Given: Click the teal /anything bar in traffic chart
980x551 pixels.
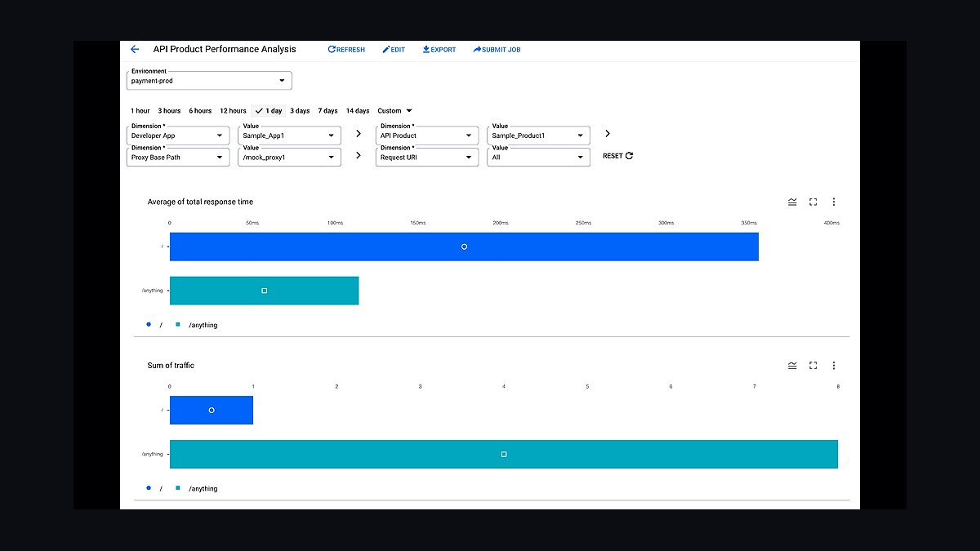Looking at the screenshot, I should point(504,454).
